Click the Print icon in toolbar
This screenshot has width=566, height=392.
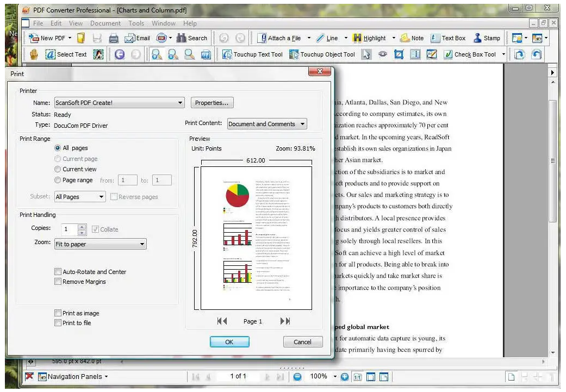pos(113,38)
